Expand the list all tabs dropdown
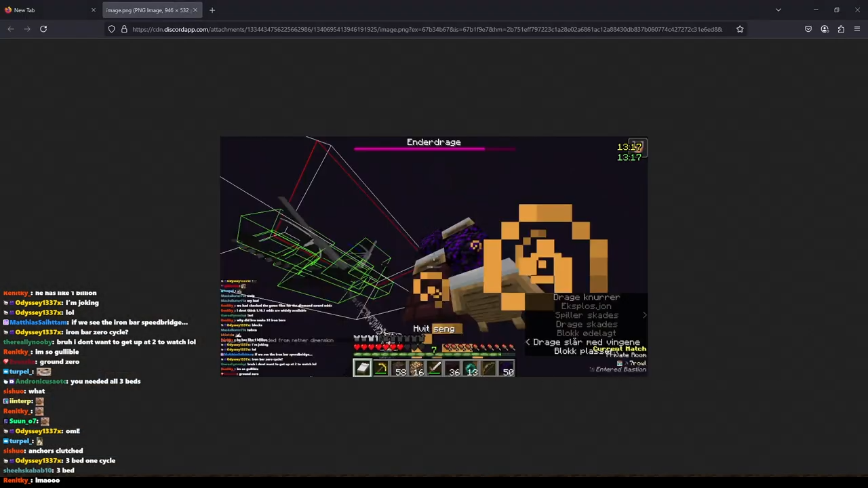Screen dimensions: 868x488 [x=778, y=10]
